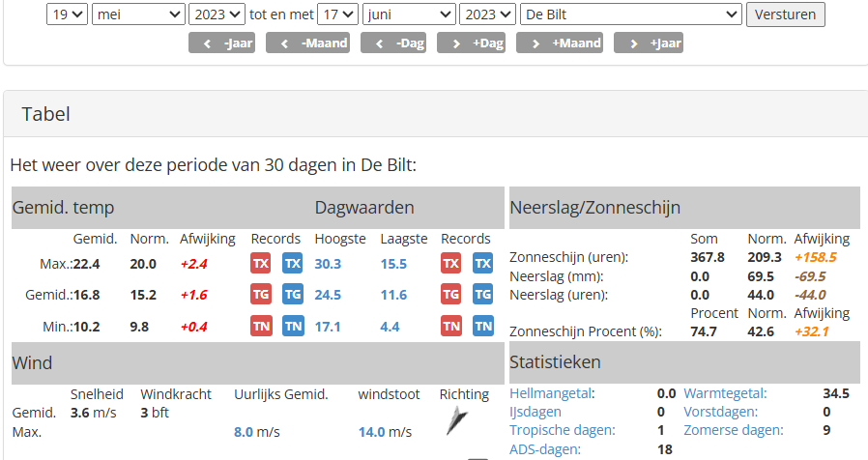
Task: Advance one day with +Dag button
Action: click(x=471, y=43)
